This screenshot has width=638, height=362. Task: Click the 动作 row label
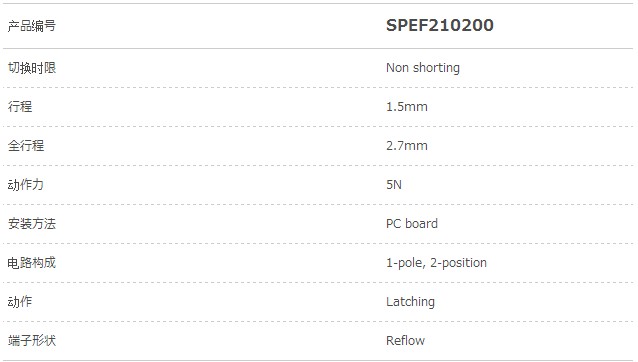pyautogui.click(x=20, y=302)
